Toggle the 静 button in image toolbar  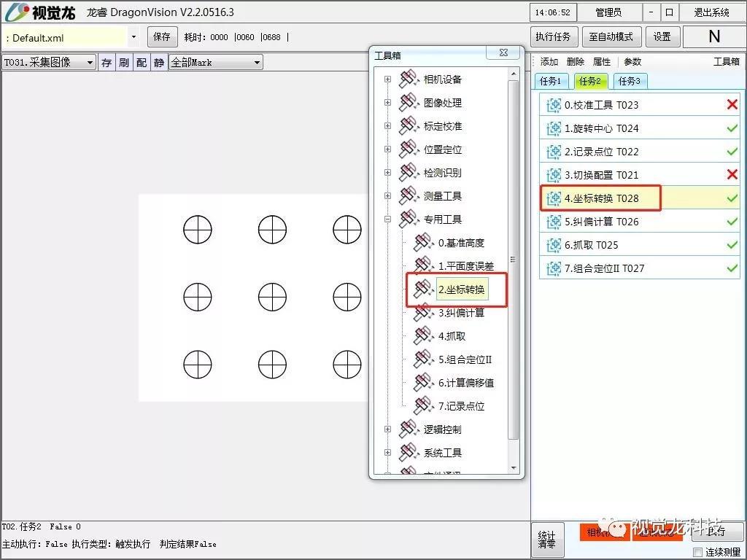pyautogui.click(x=159, y=63)
